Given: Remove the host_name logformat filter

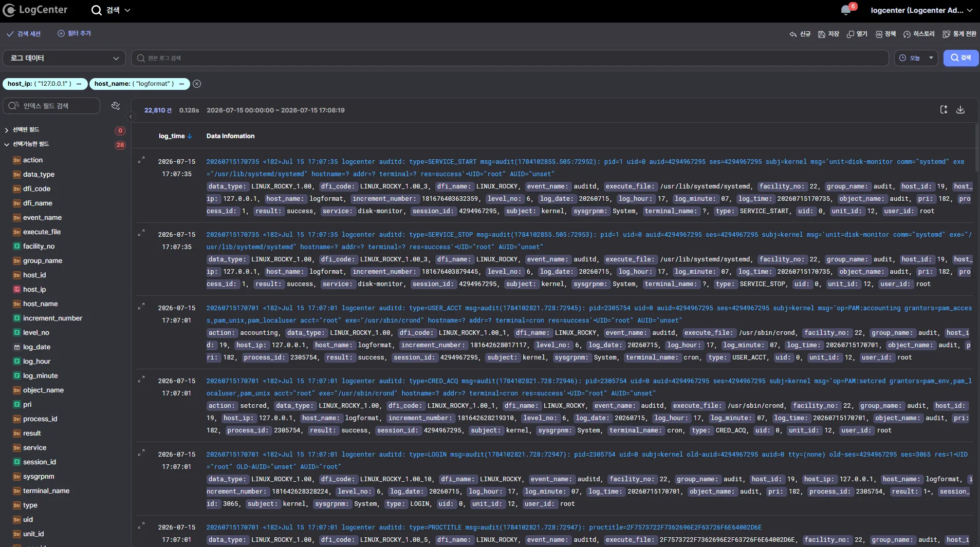Looking at the screenshot, I should [x=181, y=84].
